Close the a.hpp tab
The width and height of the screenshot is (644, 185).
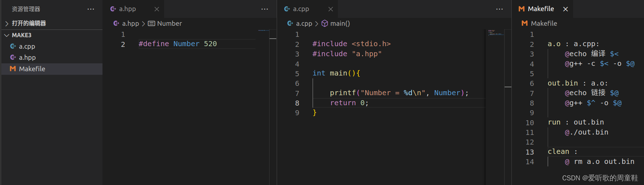[157, 9]
